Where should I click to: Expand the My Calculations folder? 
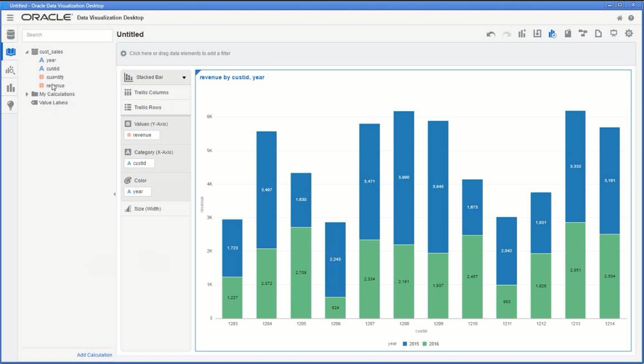(x=27, y=94)
